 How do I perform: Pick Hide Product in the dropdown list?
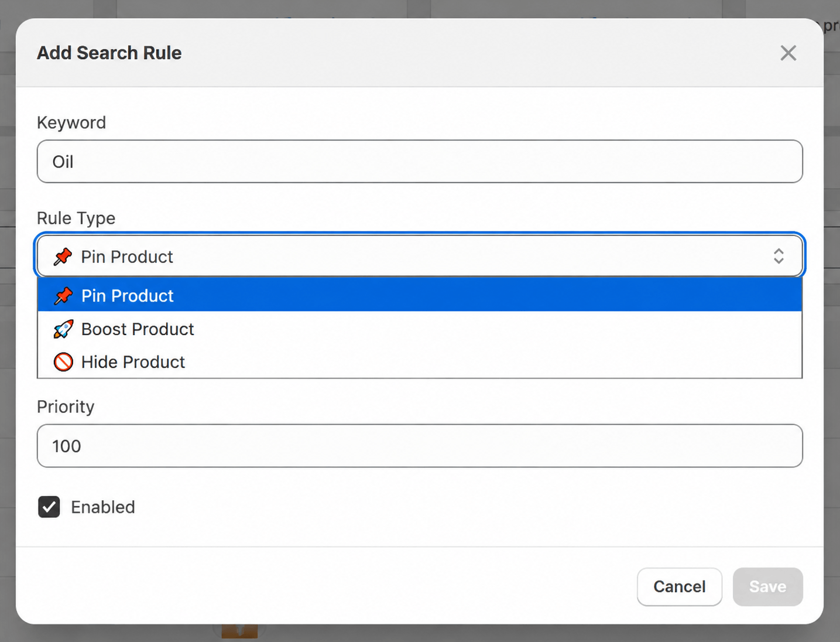pyautogui.click(x=420, y=362)
